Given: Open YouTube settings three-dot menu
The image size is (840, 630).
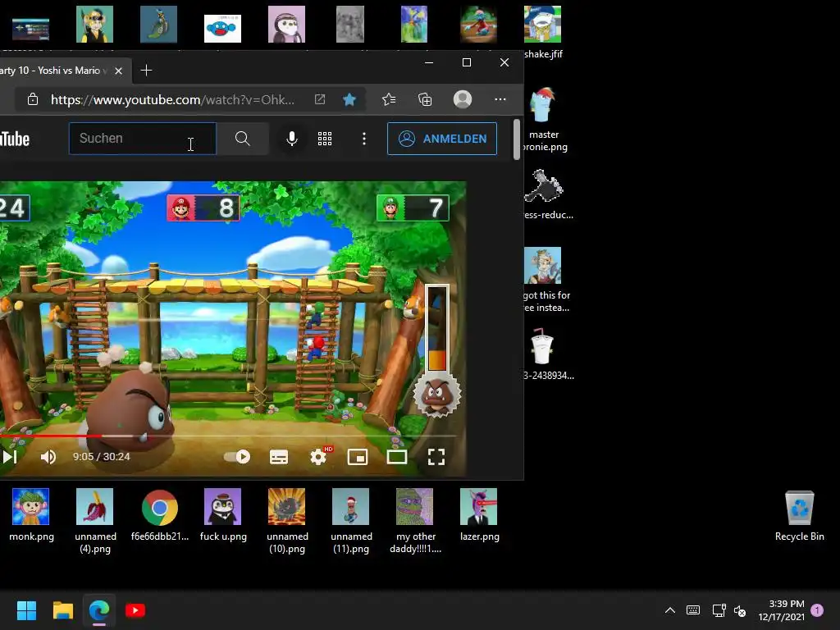Looking at the screenshot, I should point(364,139).
